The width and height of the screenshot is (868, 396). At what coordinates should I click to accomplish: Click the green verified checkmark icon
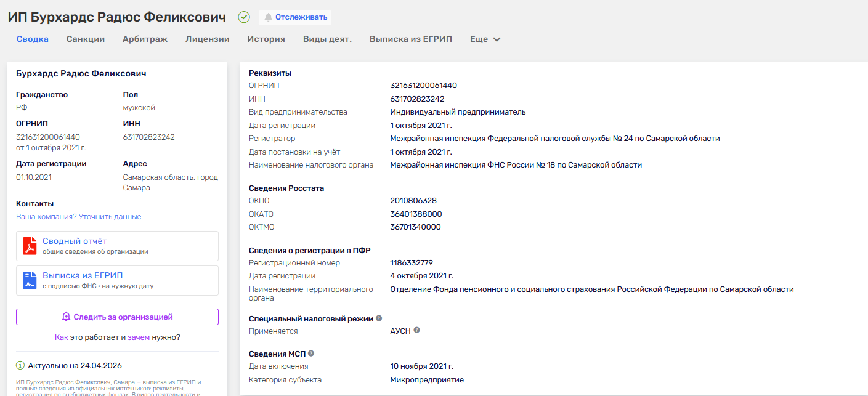(x=244, y=17)
